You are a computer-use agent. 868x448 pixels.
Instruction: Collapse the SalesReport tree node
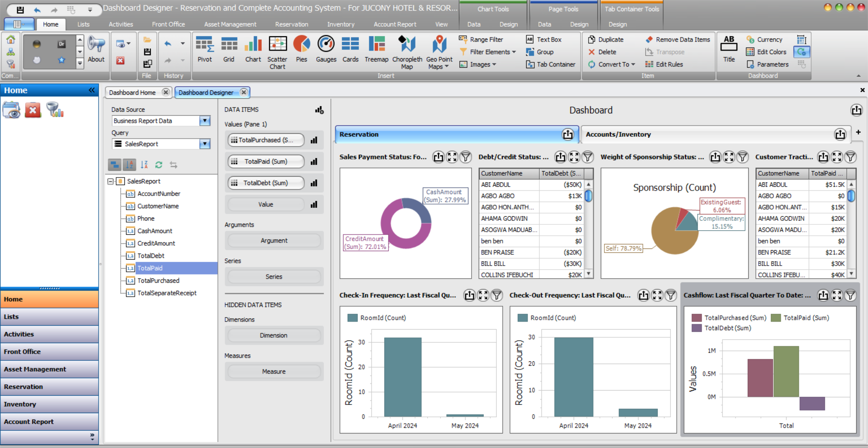tap(110, 181)
